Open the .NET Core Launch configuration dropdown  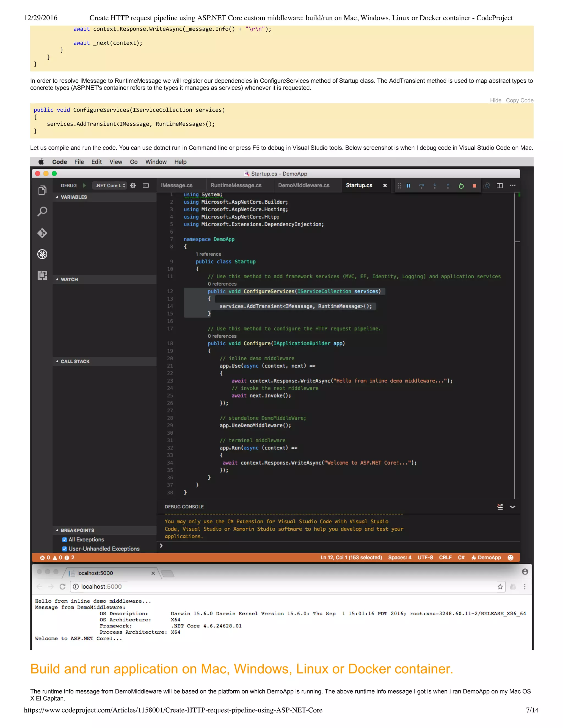click(x=110, y=185)
